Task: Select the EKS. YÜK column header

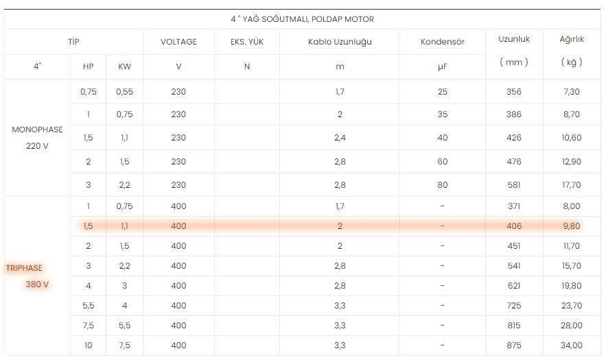Action: (x=247, y=42)
